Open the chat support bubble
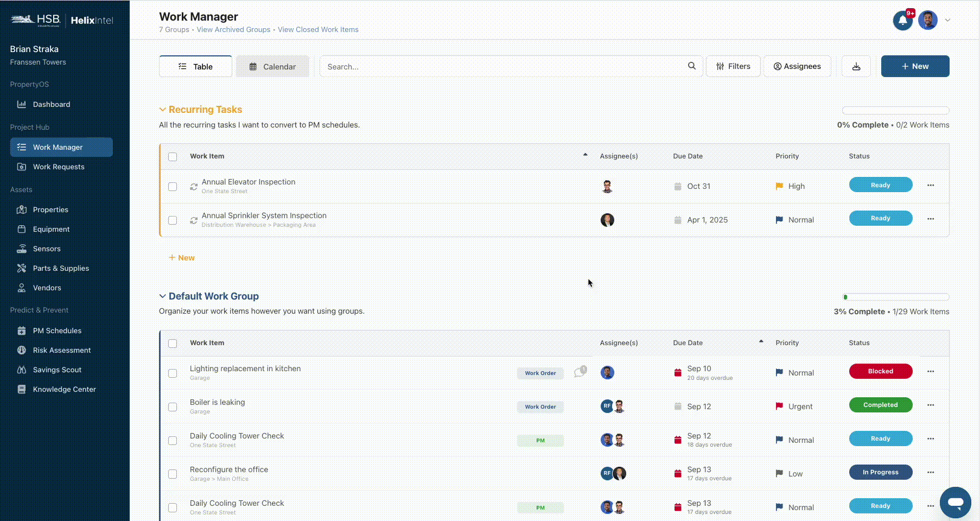The width and height of the screenshot is (980, 521). 955,503
